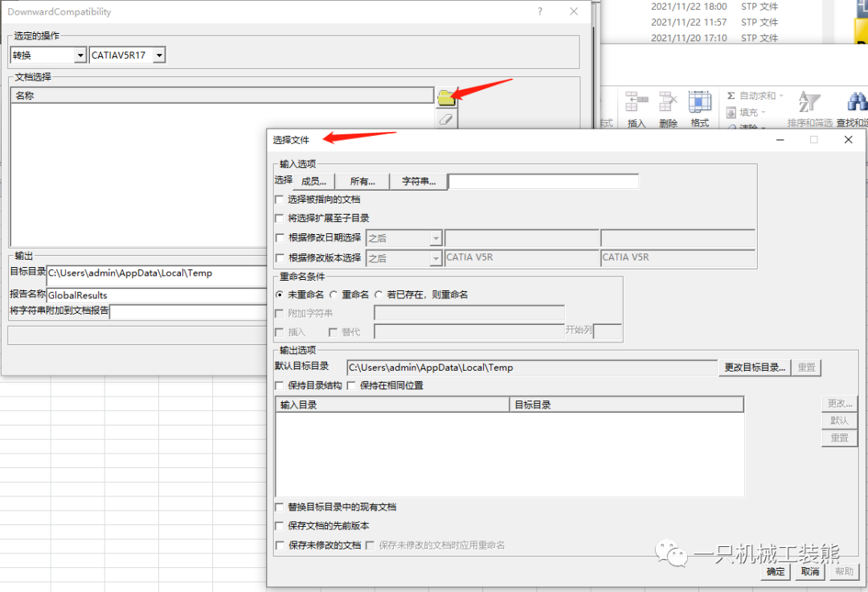The height and width of the screenshot is (592, 868).
Task: Open the 转换 operation dropdown
Action: pyautogui.click(x=80, y=55)
